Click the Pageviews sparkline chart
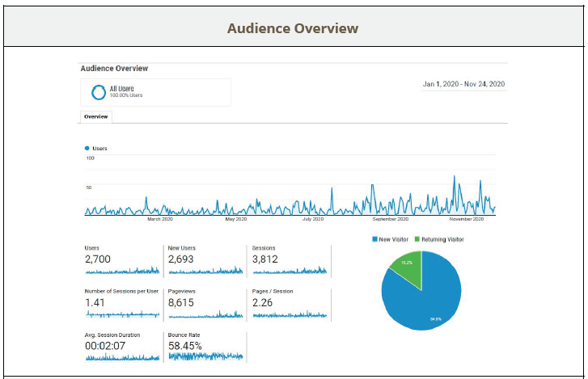 point(205,314)
